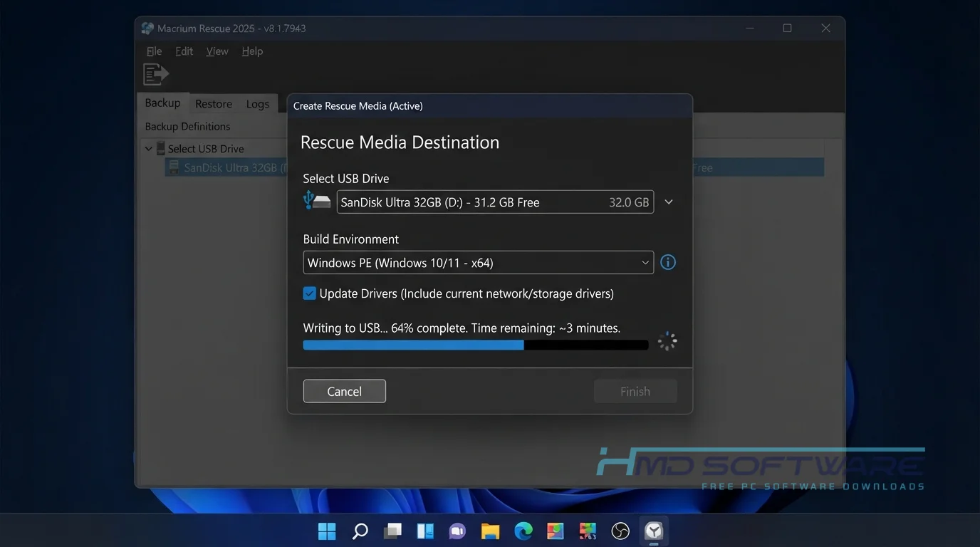Open the Windows Start menu
Viewport: 980px width, 547px height.
pyautogui.click(x=327, y=531)
